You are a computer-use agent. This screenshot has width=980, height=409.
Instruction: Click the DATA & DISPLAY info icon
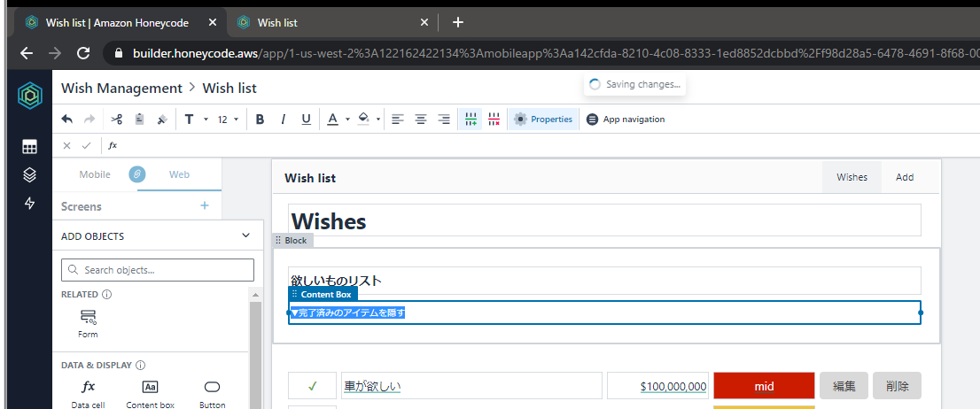tap(141, 365)
